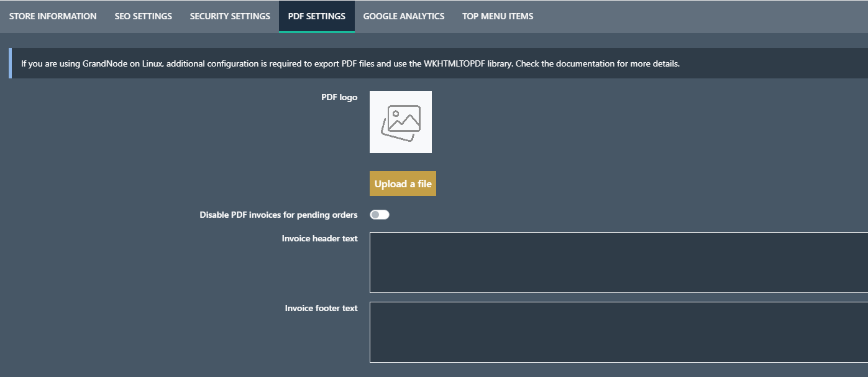Toggle Disable PDF invoices for pending orders

380,215
